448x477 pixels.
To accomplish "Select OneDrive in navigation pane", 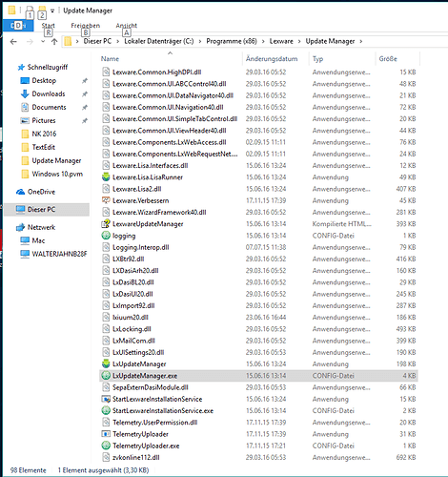I will 41,192.
